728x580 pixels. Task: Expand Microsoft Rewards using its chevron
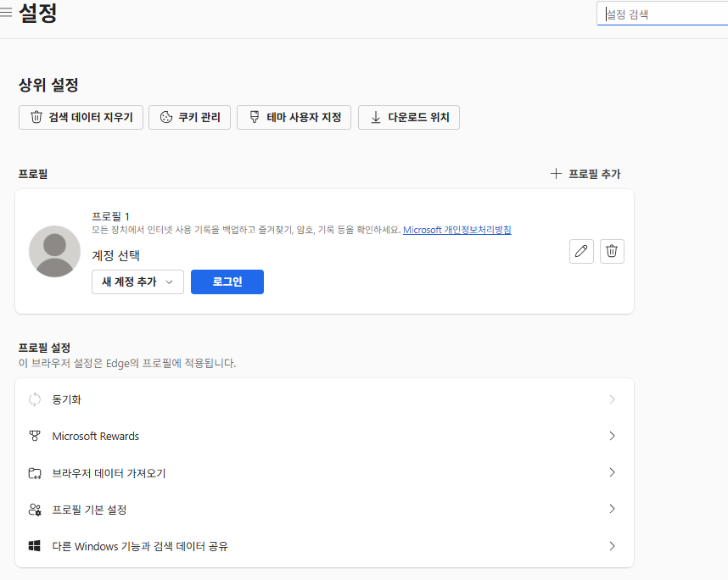(612, 436)
